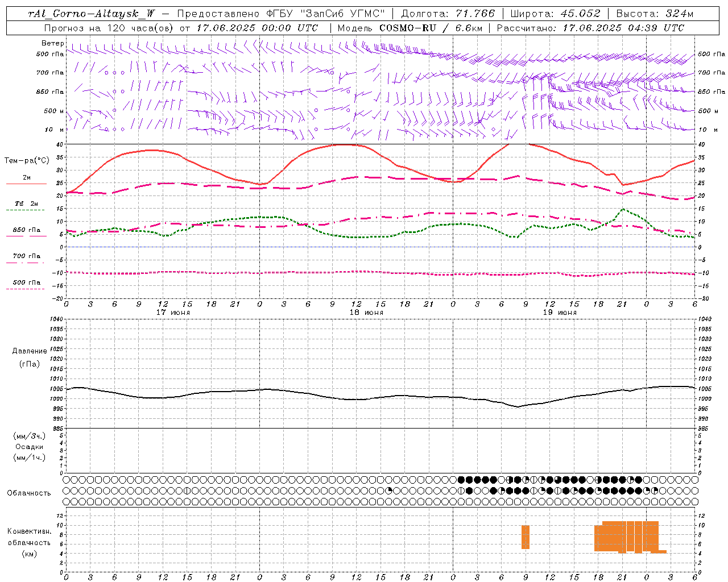
Task: Click the Осадки precipitation label
Action: pos(30,447)
